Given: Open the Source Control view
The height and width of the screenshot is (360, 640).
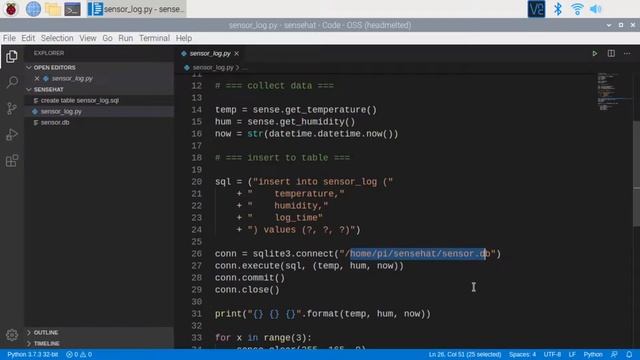Looking at the screenshot, I should (12, 108).
